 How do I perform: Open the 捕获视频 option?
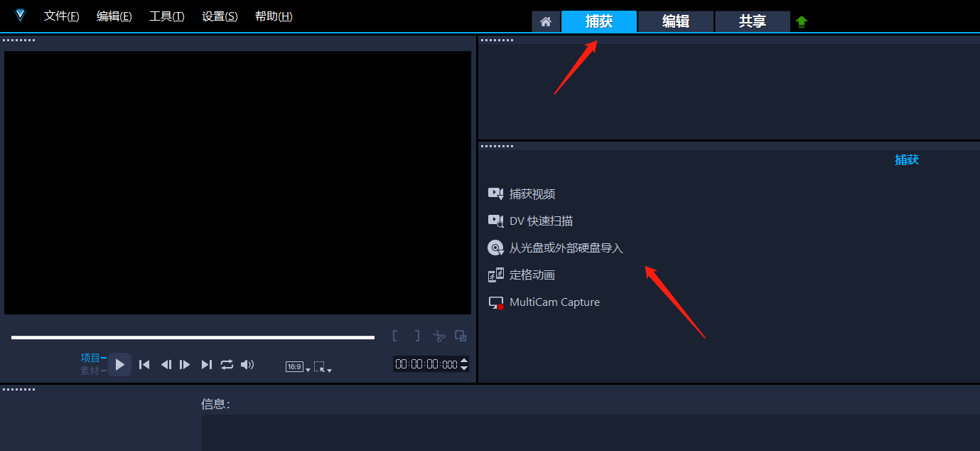(532, 194)
